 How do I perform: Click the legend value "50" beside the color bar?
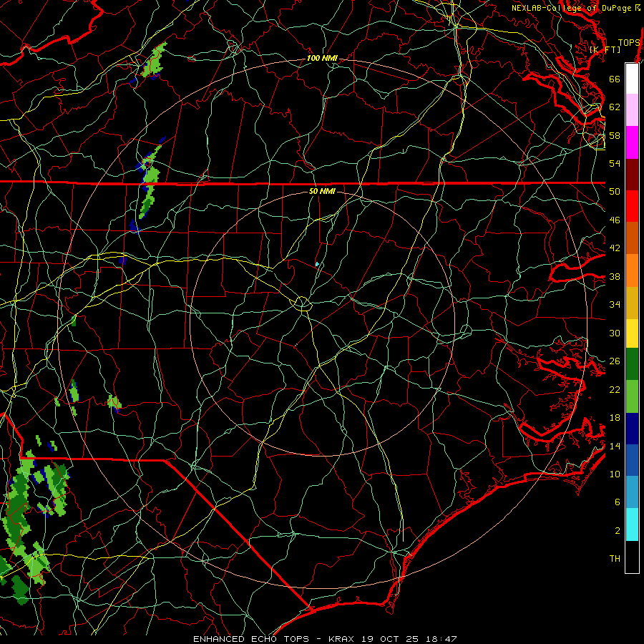615,192
